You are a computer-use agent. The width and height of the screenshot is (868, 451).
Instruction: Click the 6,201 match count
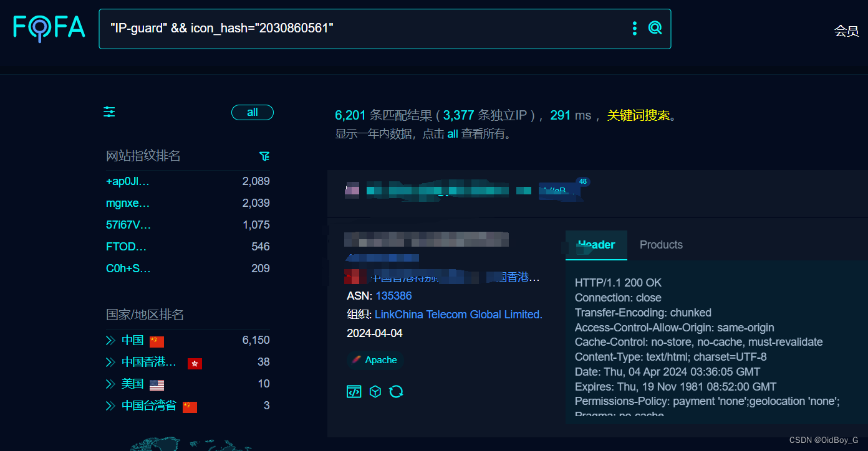pyautogui.click(x=350, y=115)
